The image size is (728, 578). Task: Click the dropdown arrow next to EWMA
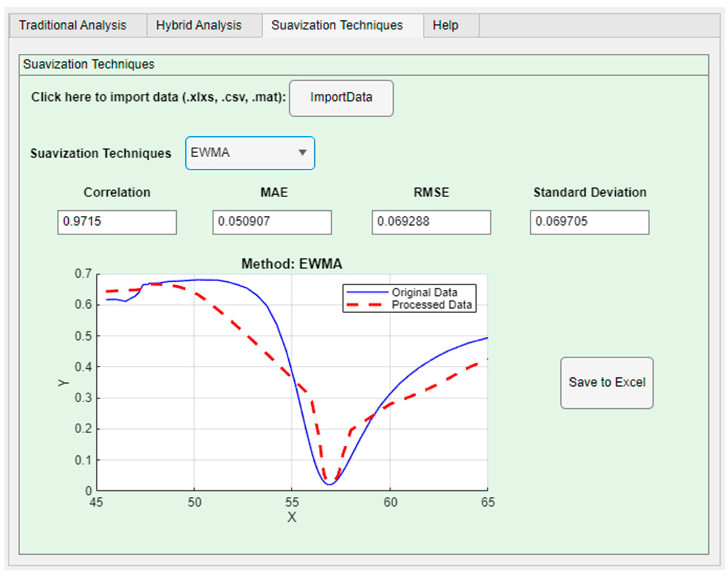click(x=302, y=153)
